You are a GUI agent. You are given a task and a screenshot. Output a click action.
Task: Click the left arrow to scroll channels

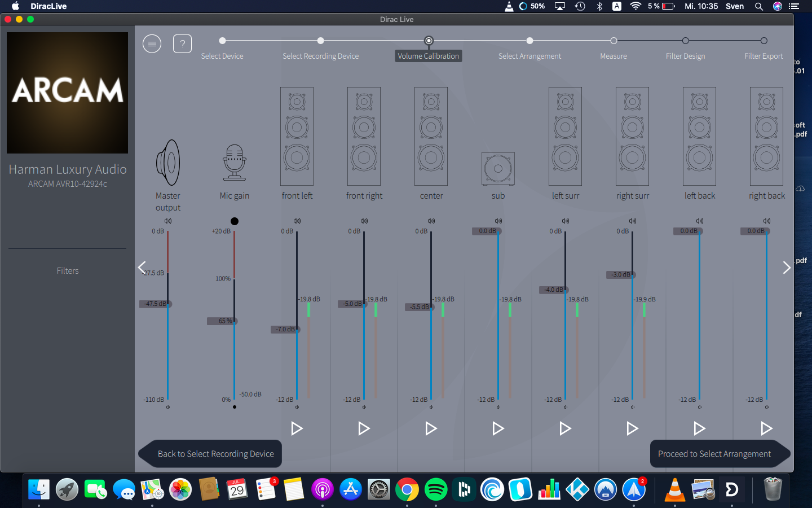142,268
